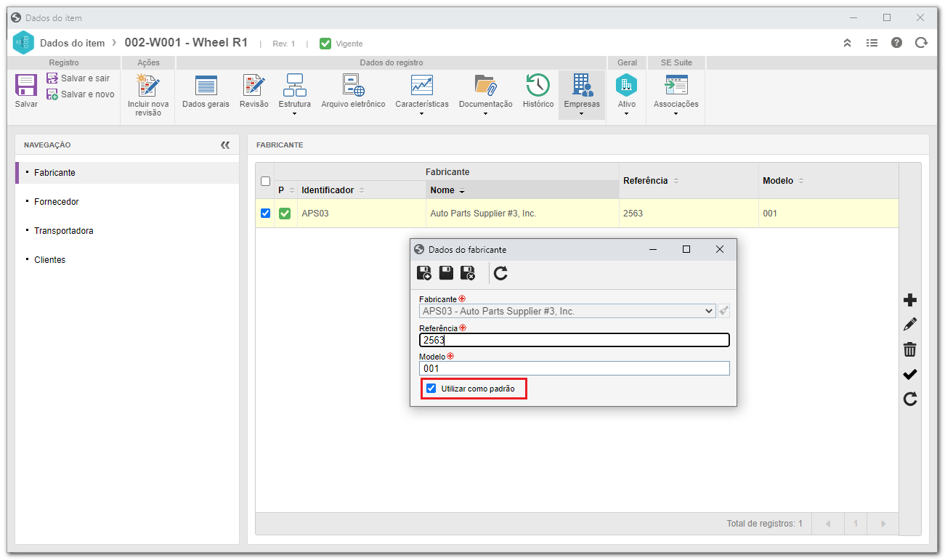Open the Histórico icon in ribbon
The height and width of the screenshot is (560, 945).
(x=538, y=91)
